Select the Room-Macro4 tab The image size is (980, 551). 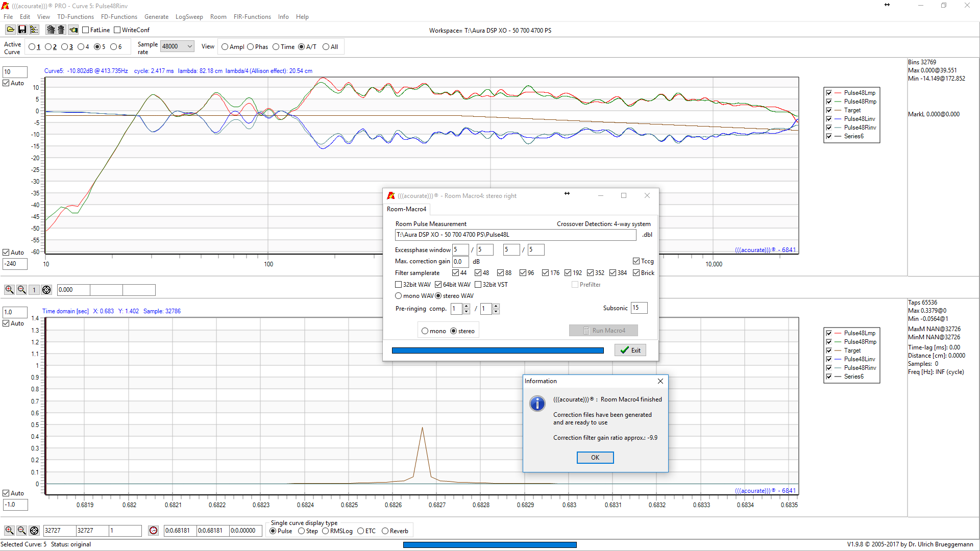pyautogui.click(x=406, y=209)
